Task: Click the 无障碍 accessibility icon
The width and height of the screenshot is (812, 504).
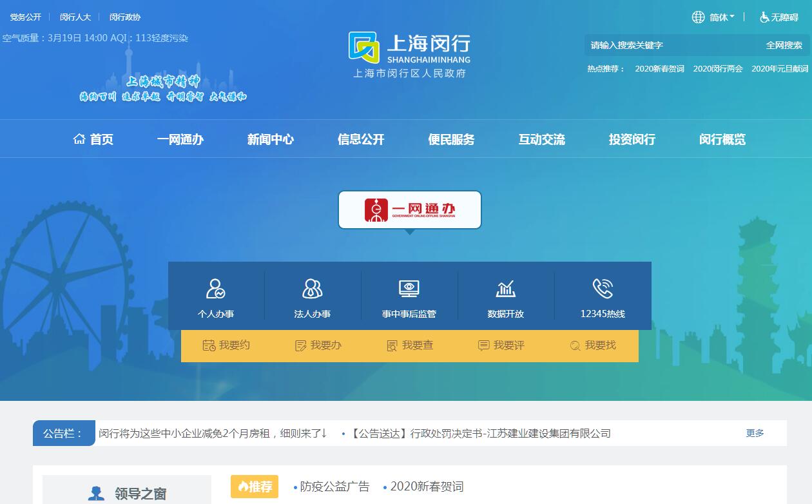Action: [x=765, y=17]
